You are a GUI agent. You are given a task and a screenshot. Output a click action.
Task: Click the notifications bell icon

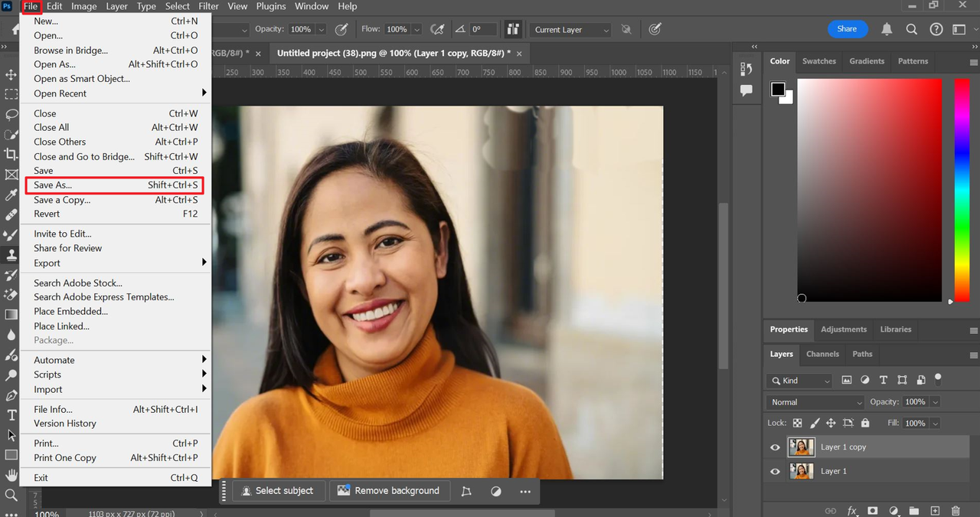pos(887,29)
